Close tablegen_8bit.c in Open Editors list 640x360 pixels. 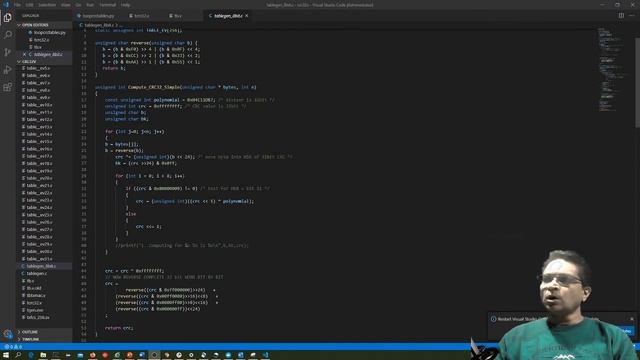[24, 54]
